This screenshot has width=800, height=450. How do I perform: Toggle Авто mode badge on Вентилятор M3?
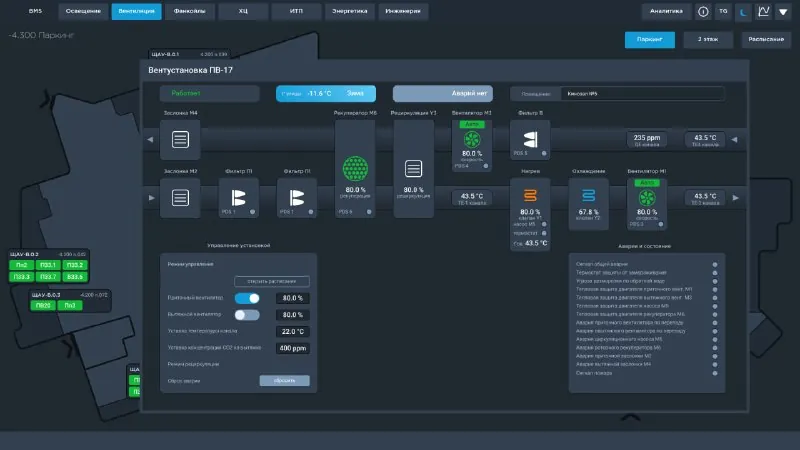click(472, 124)
